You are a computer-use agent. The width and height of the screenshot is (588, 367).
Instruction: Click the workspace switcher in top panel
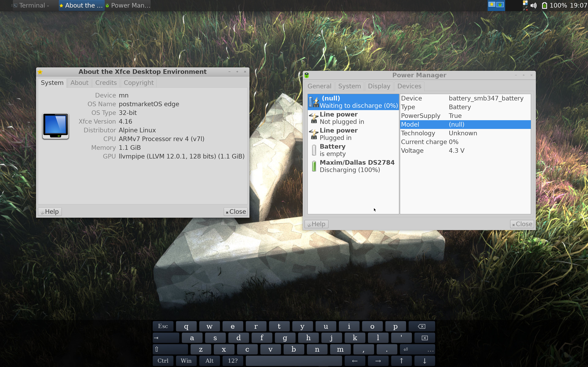pyautogui.click(x=496, y=5)
